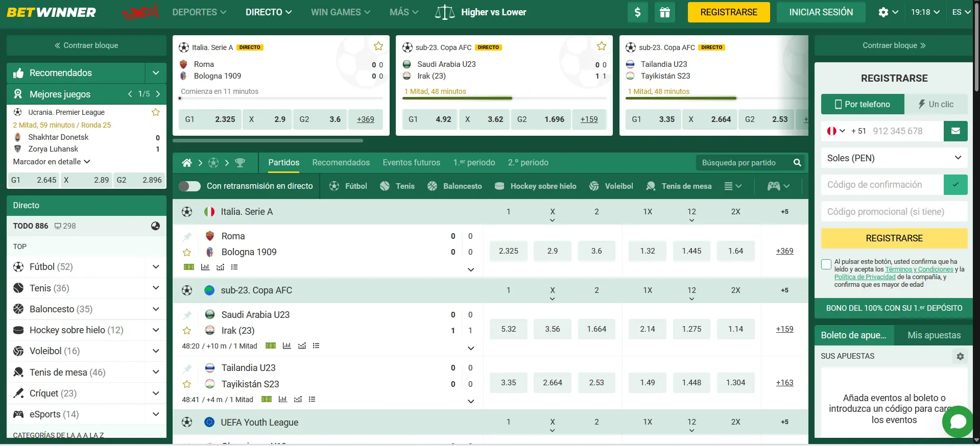The height and width of the screenshot is (446, 980).
Task: Open bet slip settings gear
Action: 960,356
